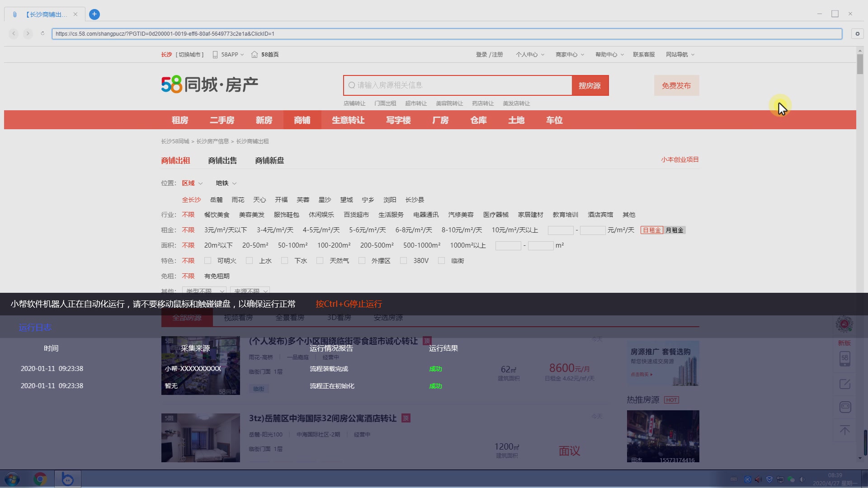Image resolution: width=868 pixels, height=488 pixels.
Task: Click the 顶 badge on 超市诚心转让 listing
Action: (427, 341)
